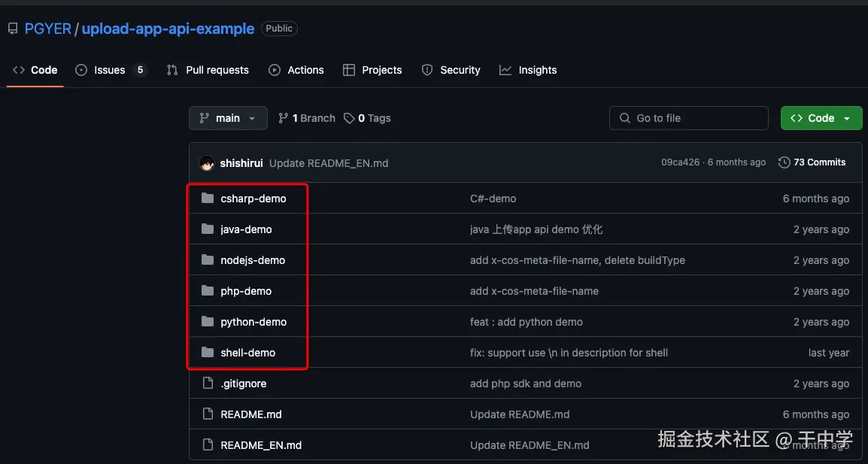Open the php-demo folder
Viewport: 868px width, 464px height.
point(246,291)
